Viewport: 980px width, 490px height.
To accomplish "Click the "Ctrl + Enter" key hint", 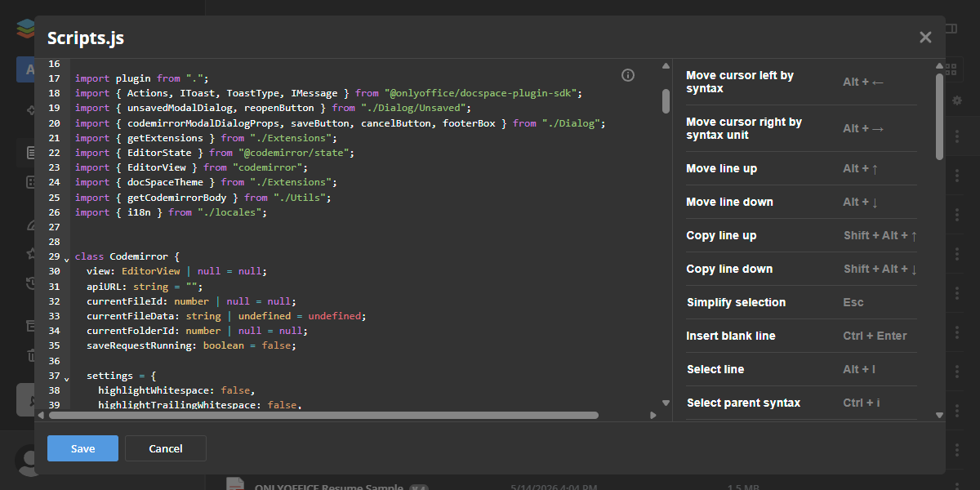I will pyautogui.click(x=875, y=336).
